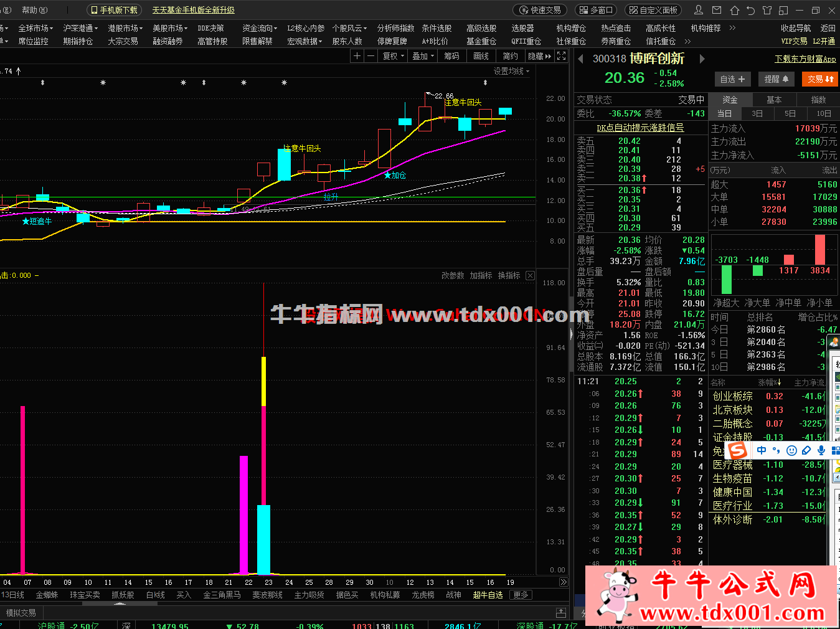Go to next stock arrow
This screenshot has height=629, width=840.
click(x=702, y=59)
